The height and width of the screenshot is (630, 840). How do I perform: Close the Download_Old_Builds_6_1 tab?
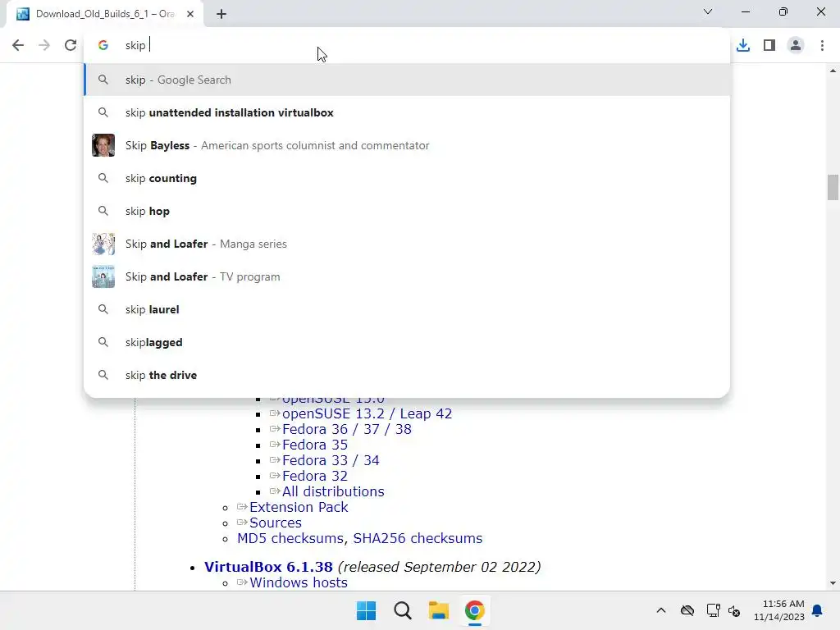[190, 14]
